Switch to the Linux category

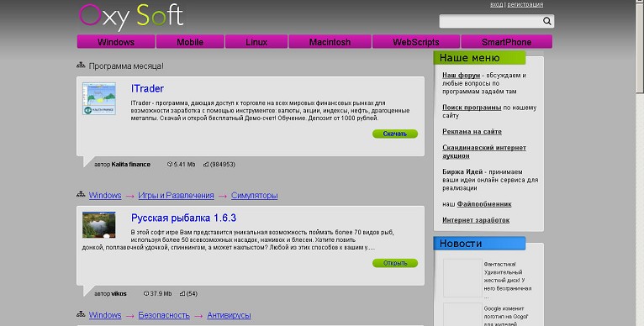pyautogui.click(x=256, y=42)
